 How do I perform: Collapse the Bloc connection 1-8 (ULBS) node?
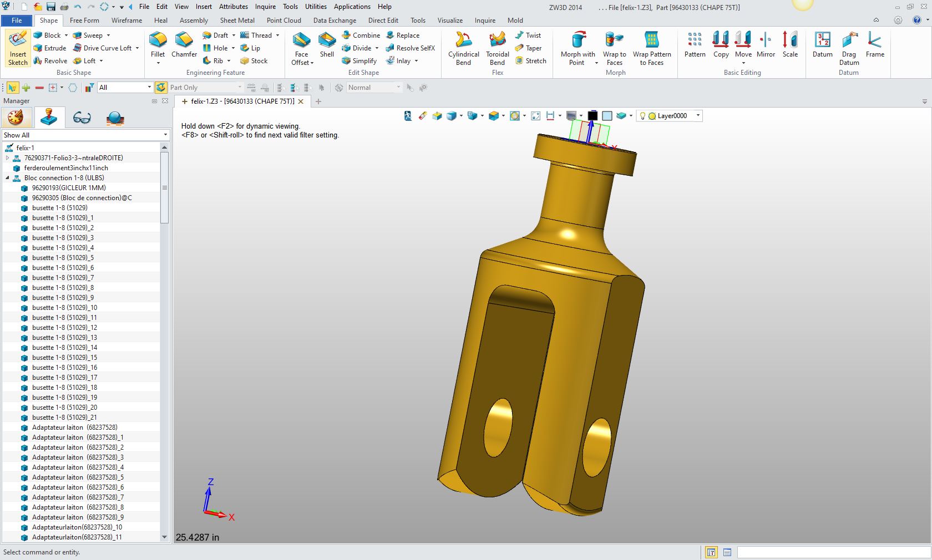[8, 178]
